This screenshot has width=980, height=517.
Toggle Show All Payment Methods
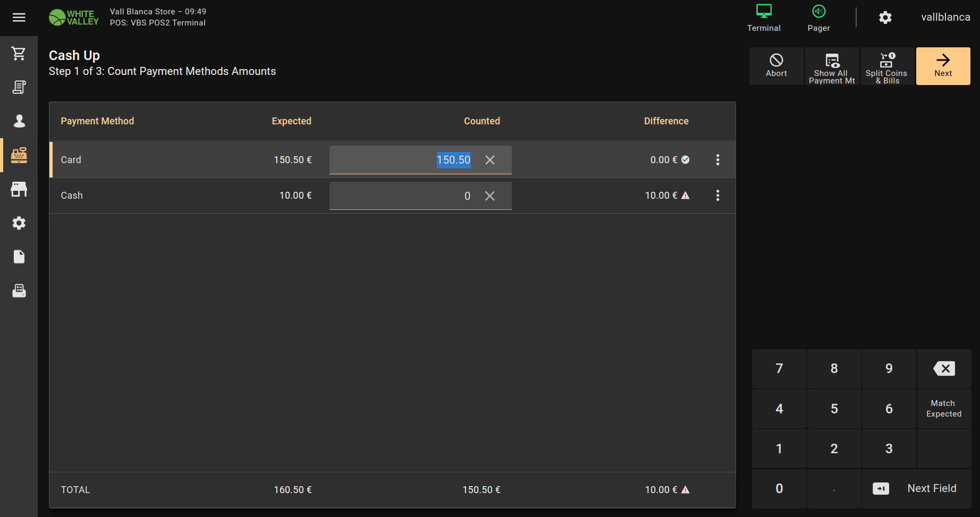pyautogui.click(x=832, y=66)
